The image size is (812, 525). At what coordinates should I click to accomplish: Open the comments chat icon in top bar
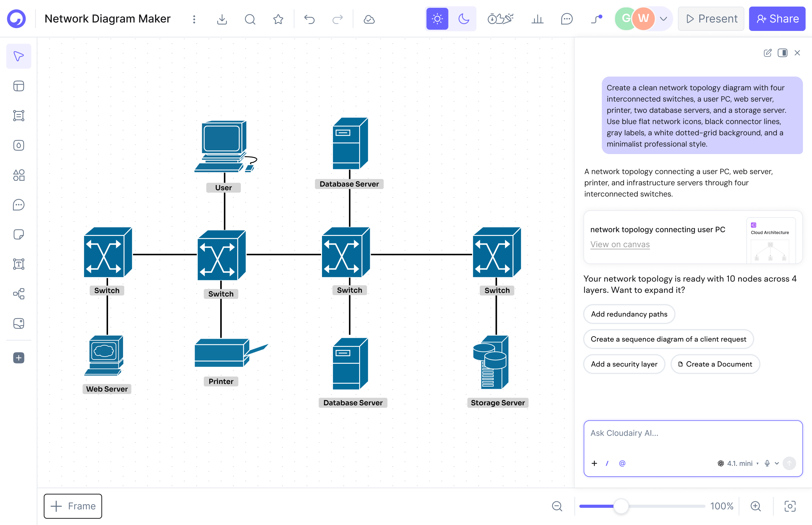[x=567, y=19]
